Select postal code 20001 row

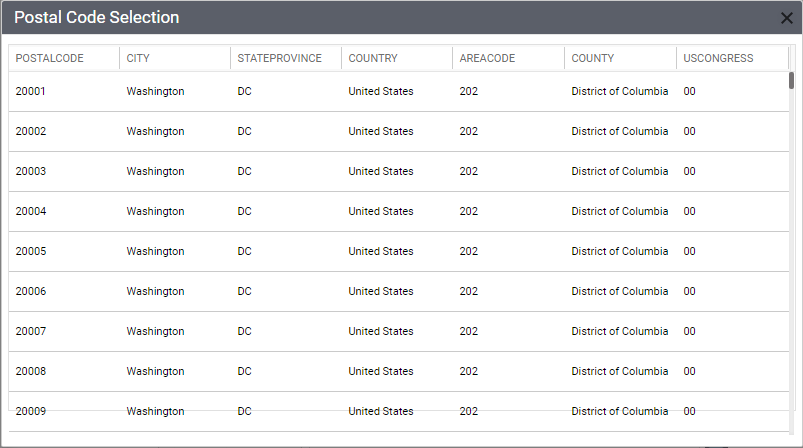31,92
